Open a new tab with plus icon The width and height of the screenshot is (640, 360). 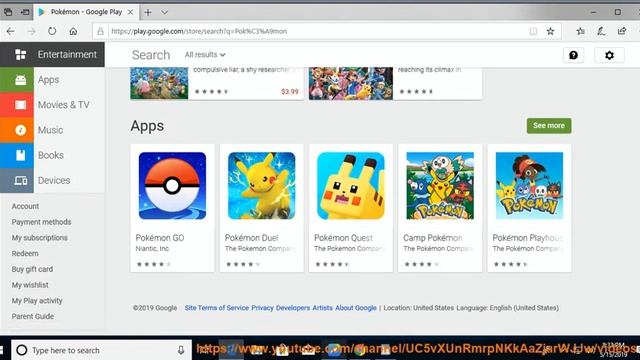point(148,12)
